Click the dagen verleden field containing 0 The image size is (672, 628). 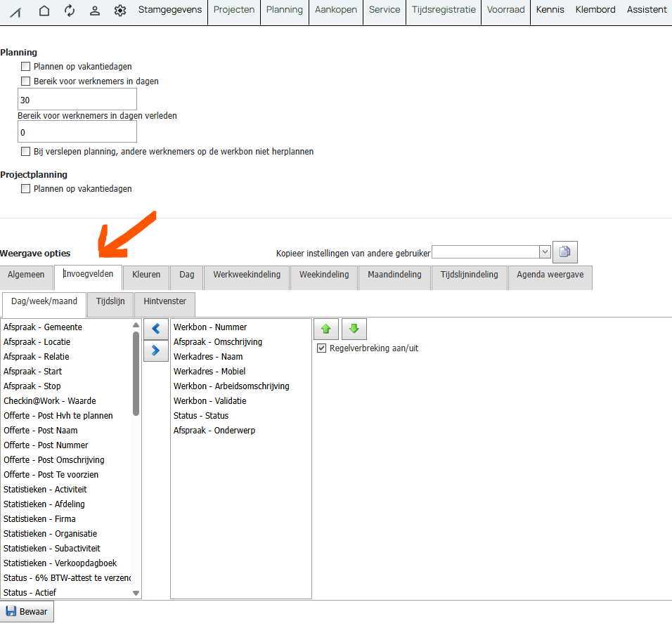point(77,131)
